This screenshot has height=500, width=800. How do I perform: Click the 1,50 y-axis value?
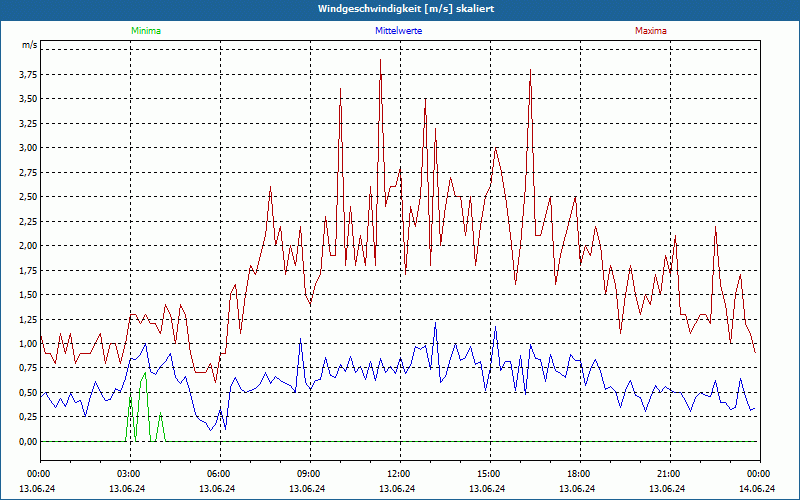tap(28, 295)
